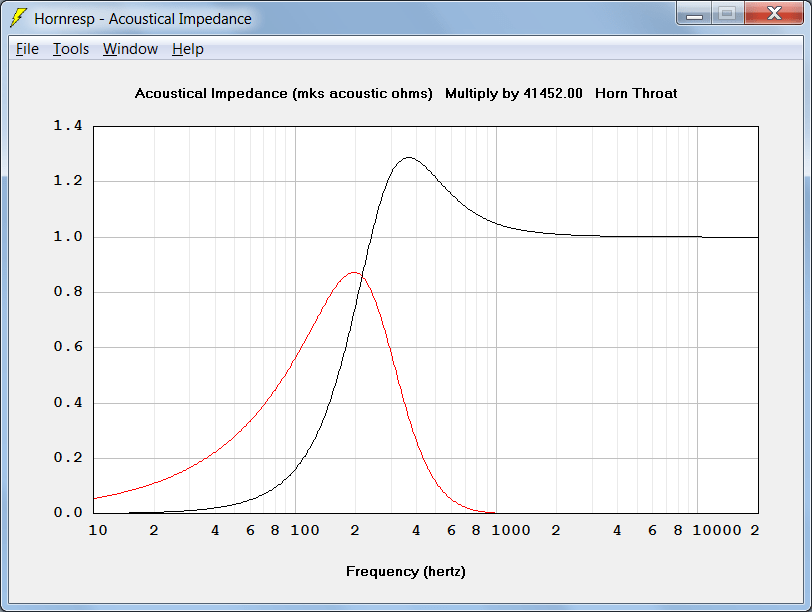Click the Hornresp lightning bolt title icon

point(19,18)
